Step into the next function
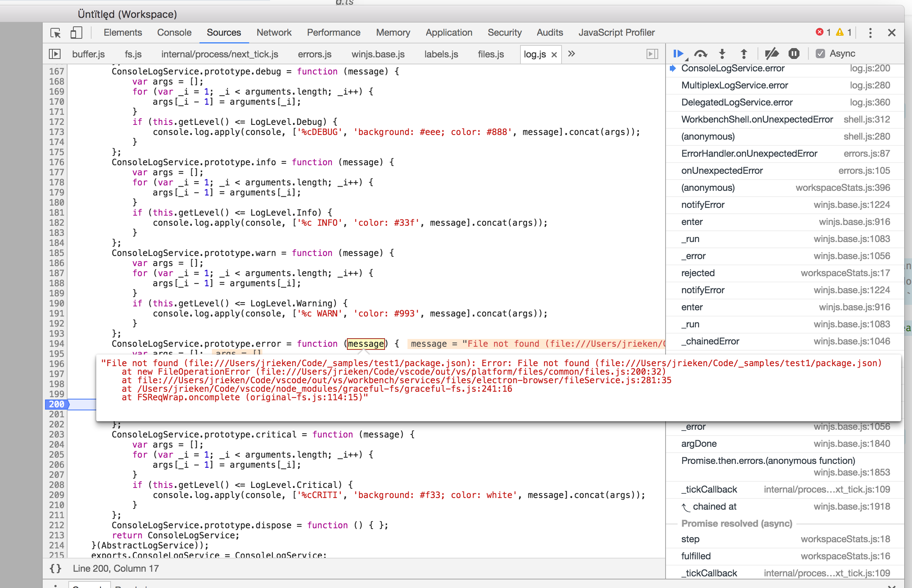The image size is (912, 588). [x=722, y=54]
